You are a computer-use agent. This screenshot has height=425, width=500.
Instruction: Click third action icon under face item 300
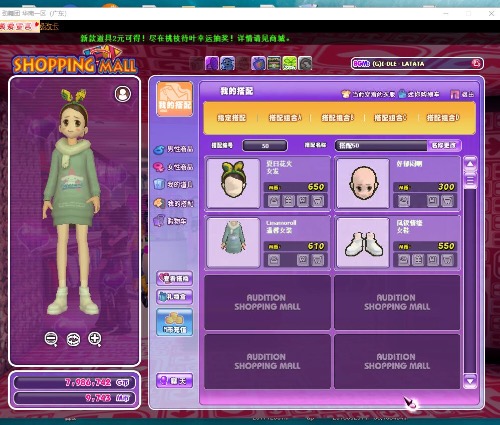[433, 201]
